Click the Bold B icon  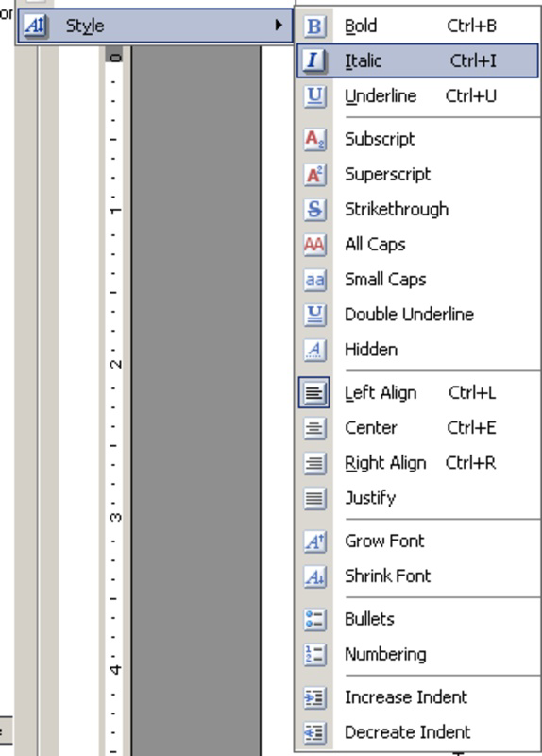314,26
